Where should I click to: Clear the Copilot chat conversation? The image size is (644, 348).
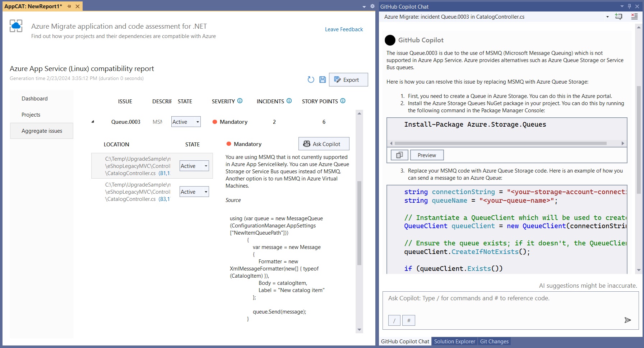click(634, 16)
